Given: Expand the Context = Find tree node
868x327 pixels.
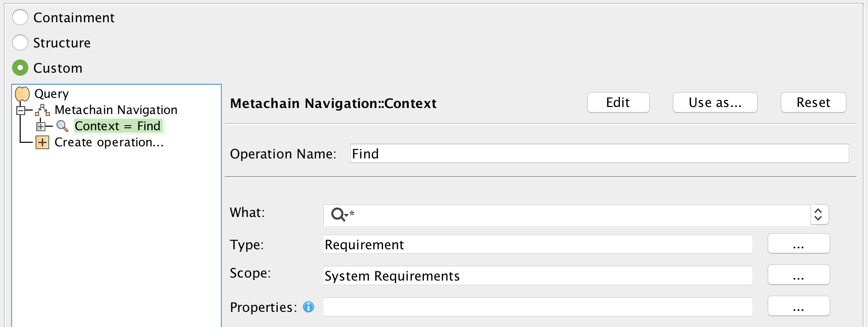Looking at the screenshot, I should [41, 126].
